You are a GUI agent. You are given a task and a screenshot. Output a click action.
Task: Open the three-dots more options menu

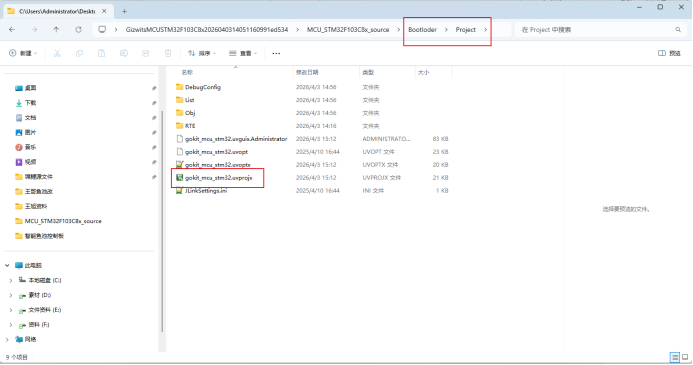276,53
